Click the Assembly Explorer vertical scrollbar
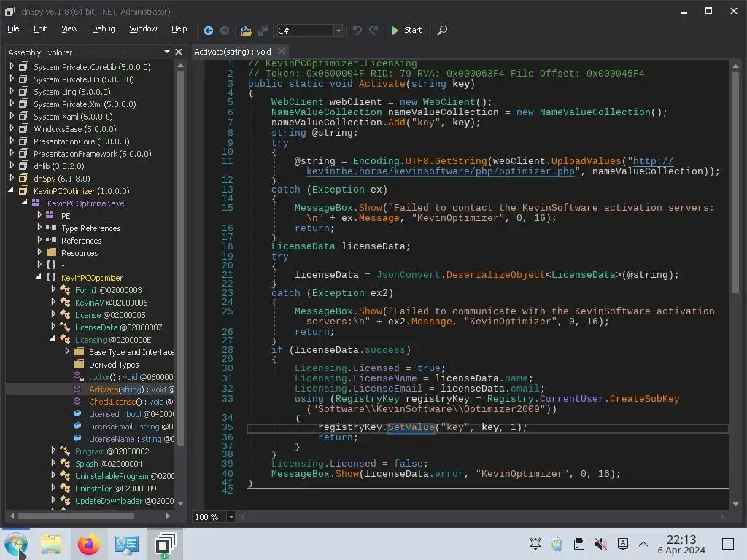Screen dimensions: 747x560 [180, 257]
